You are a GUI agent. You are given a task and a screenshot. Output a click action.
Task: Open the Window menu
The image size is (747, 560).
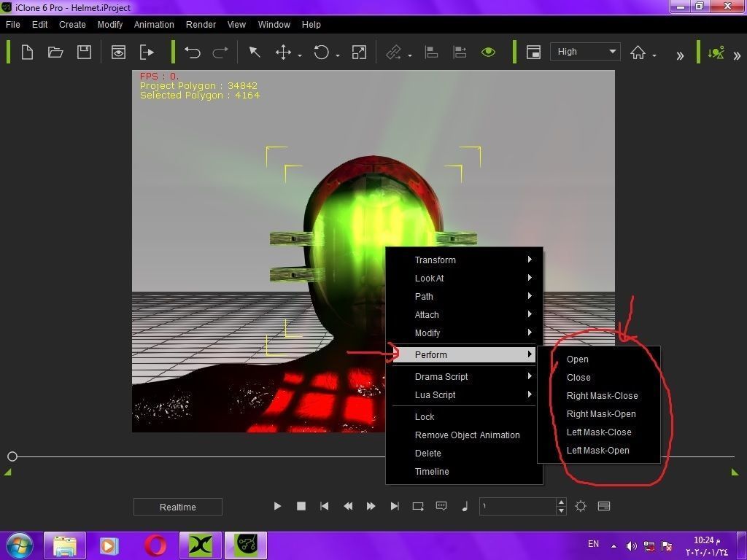[x=274, y=24]
